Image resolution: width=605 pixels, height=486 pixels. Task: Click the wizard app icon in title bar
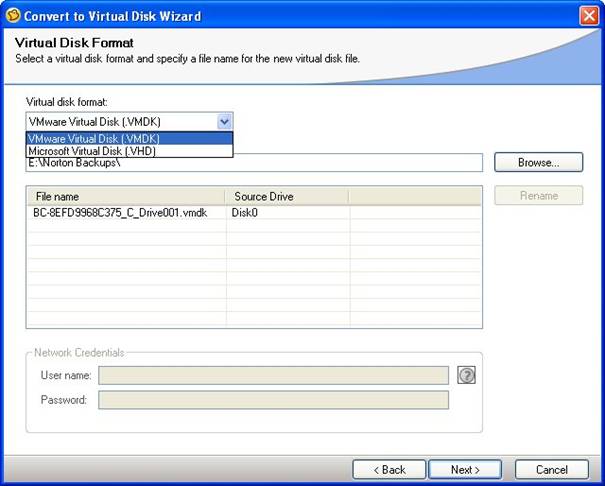click(13, 15)
